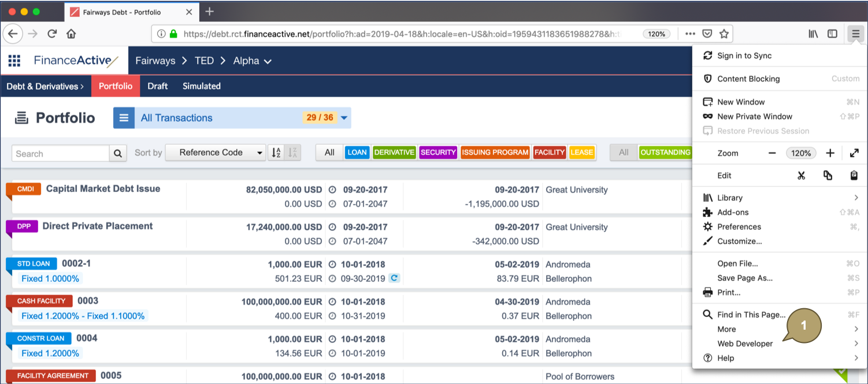Image resolution: width=868 pixels, height=384 pixels.
Task: Click the 120% zoom reset button
Action: coord(801,153)
